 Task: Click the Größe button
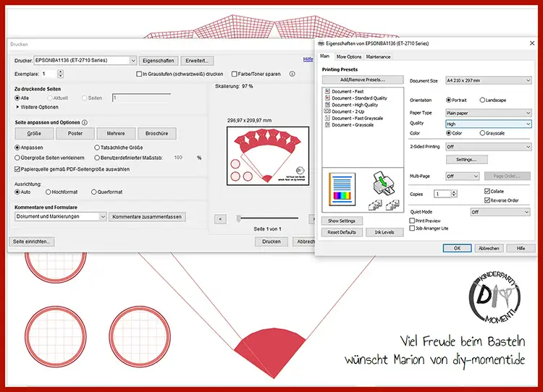click(x=34, y=134)
